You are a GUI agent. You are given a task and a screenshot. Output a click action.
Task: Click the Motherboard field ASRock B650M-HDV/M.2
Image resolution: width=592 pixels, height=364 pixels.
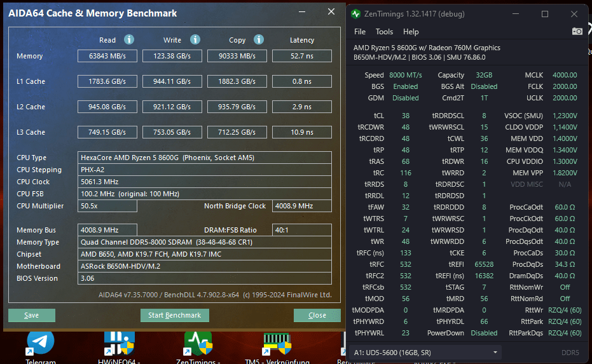tap(205, 266)
